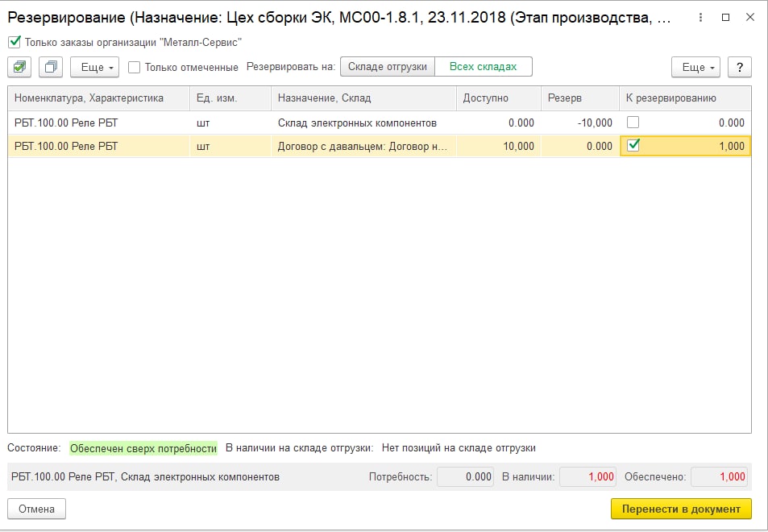
Task: Uncheck the box in the Договор с давальцем row
Action: [x=633, y=145]
